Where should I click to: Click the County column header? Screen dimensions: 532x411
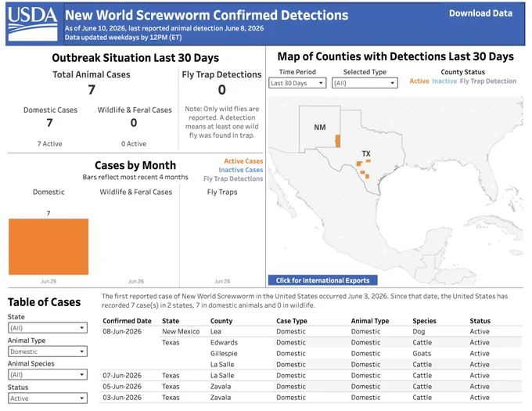click(221, 321)
